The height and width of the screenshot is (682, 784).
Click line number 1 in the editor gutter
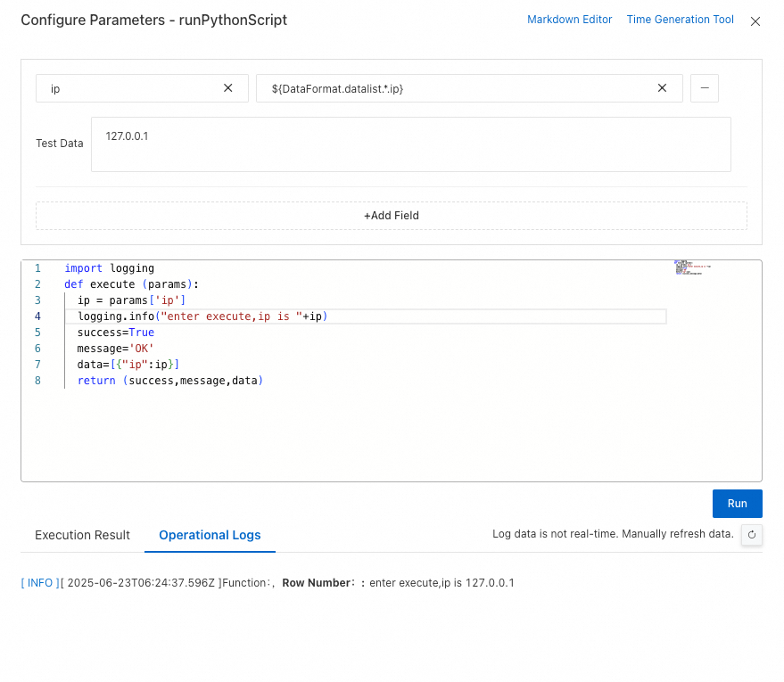pos(37,268)
